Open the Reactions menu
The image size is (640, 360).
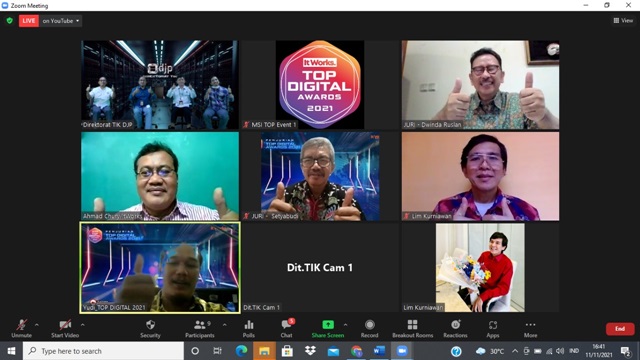(x=455, y=329)
